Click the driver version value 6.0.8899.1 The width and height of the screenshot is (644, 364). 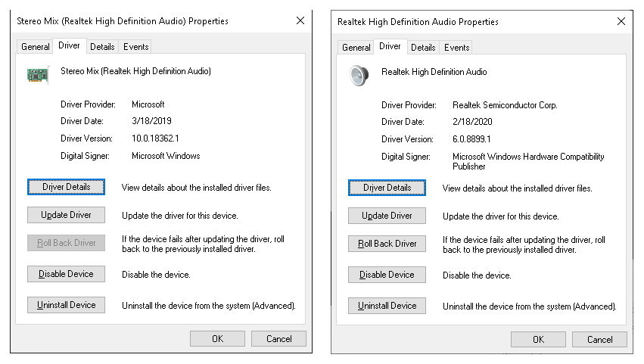471,139
